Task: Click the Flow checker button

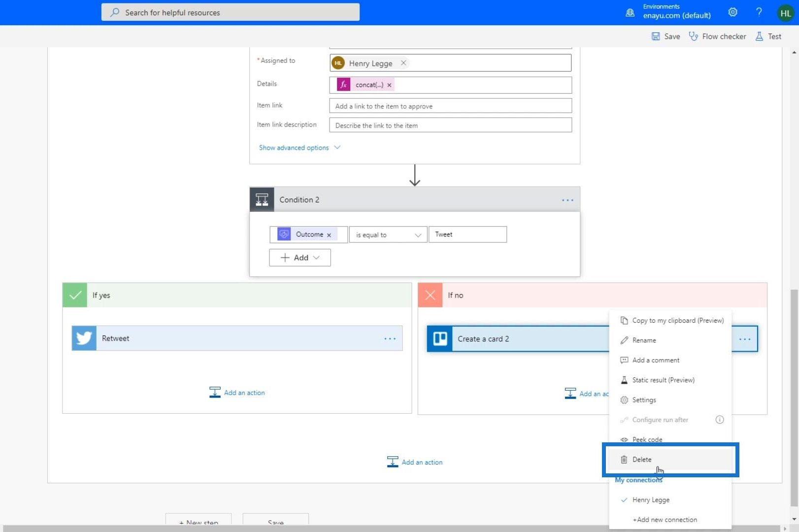Action: [x=717, y=36]
